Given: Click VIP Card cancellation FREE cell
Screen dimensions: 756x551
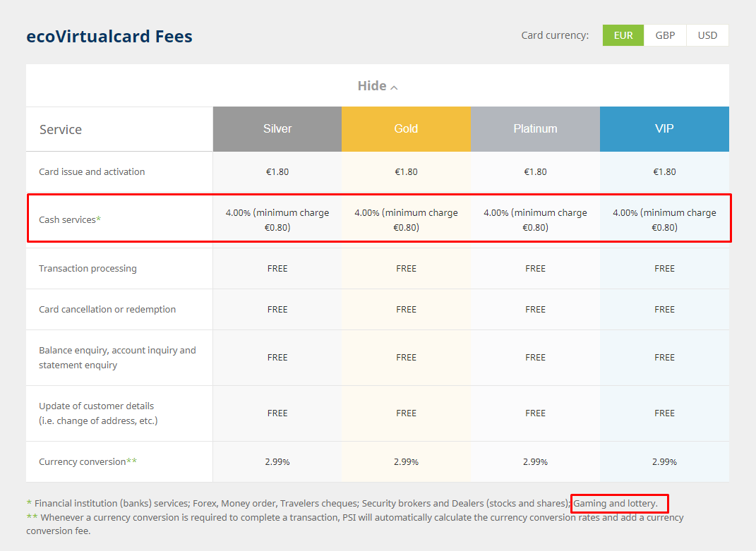Looking at the screenshot, I should 664,310.
